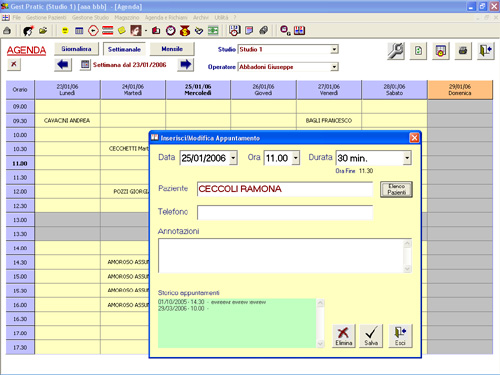500x375 pixels.
Task: Open the Utilità menu
Action: [221, 17]
